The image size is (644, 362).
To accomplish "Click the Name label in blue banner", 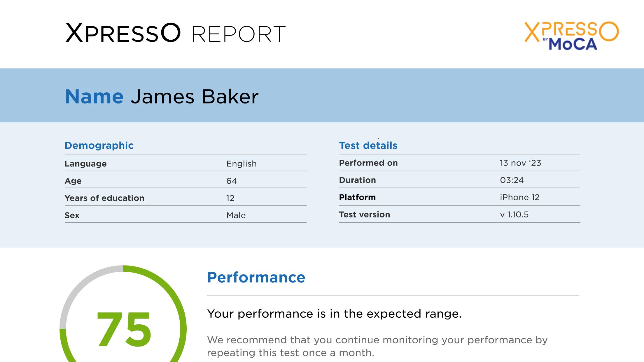I will coord(94,96).
